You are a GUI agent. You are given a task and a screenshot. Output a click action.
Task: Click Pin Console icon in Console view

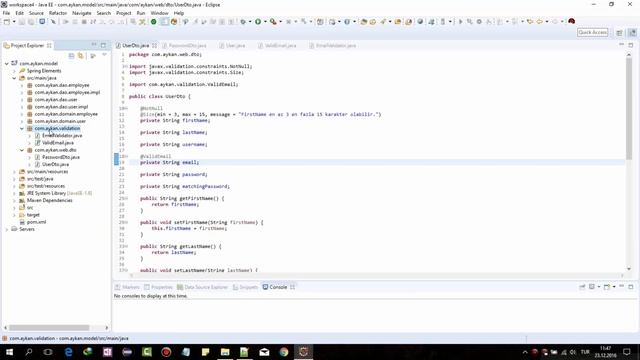coord(582,287)
